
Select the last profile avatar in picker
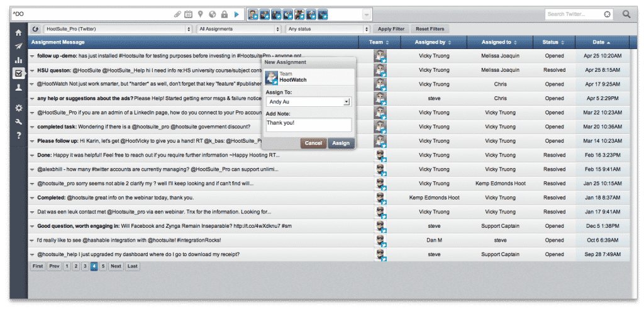pos(323,15)
